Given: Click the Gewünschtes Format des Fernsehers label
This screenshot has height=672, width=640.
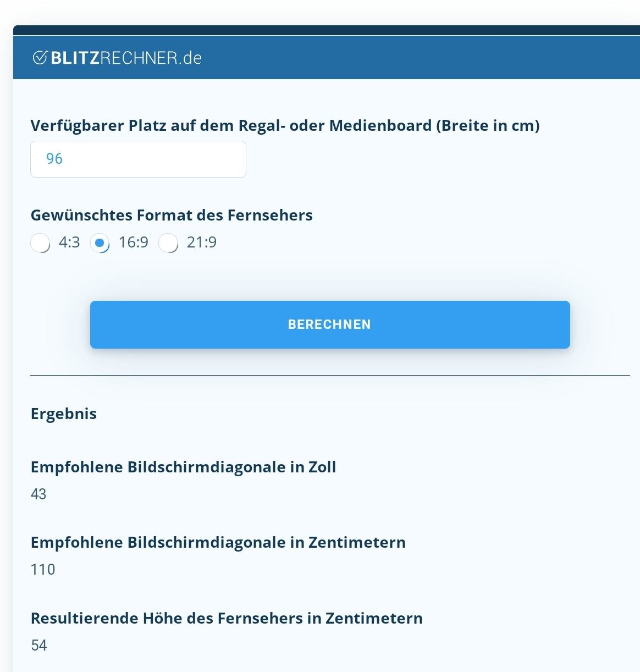Looking at the screenshot, I should pos(172,215).
